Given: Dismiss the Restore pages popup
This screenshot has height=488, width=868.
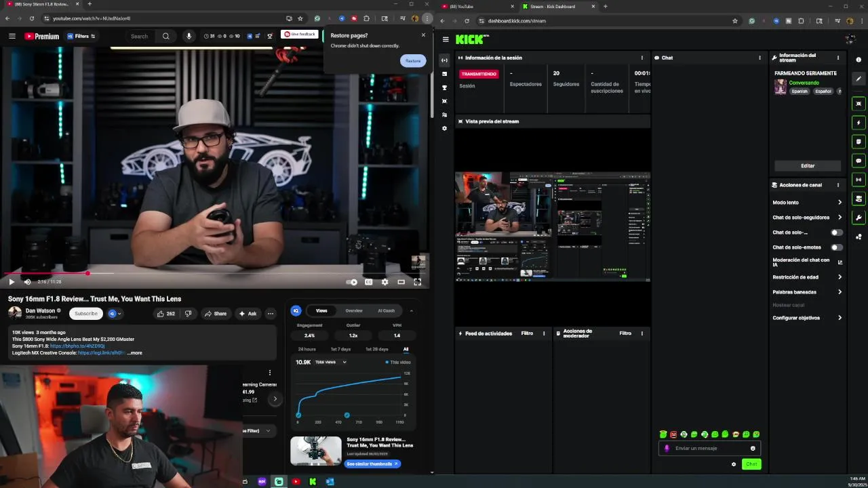Looking at the screenshot, I should pyautogui.click(x=423, y=35).
